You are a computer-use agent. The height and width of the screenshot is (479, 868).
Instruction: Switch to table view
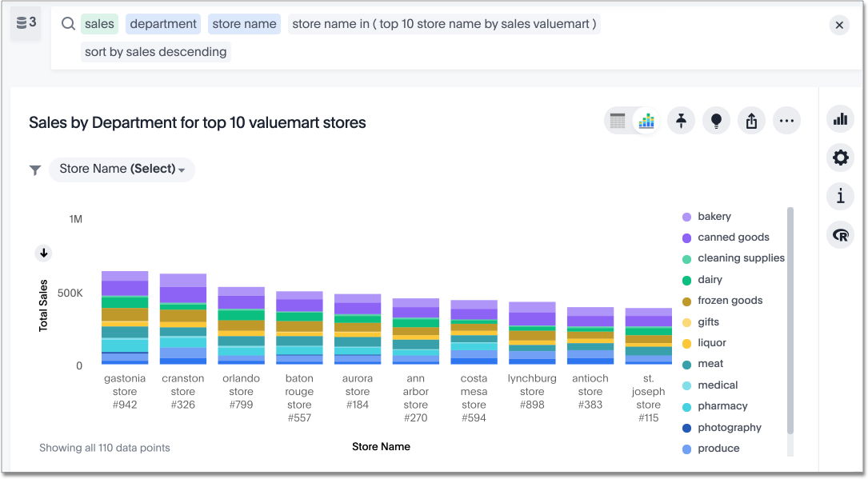click(618, 120)
